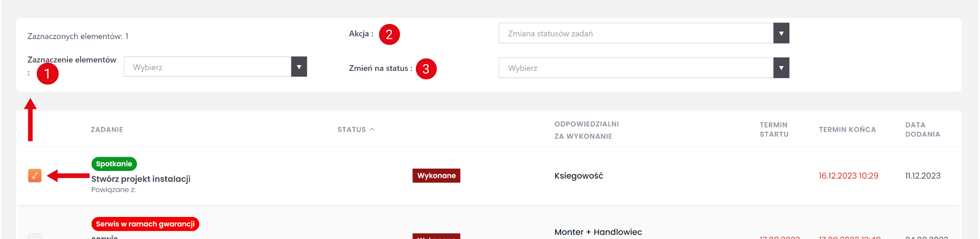Click the red number 2 badge beside Akcja
980x239 pixels.
[389, 34]
